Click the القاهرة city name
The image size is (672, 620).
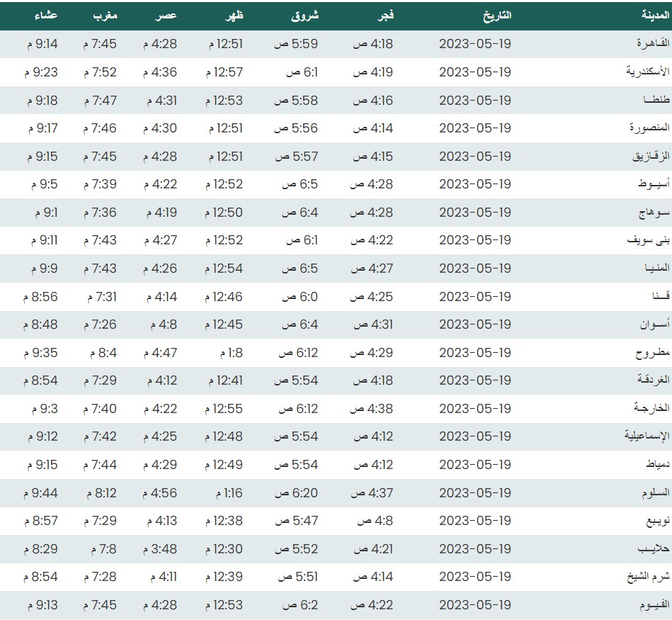click(649, 44)
